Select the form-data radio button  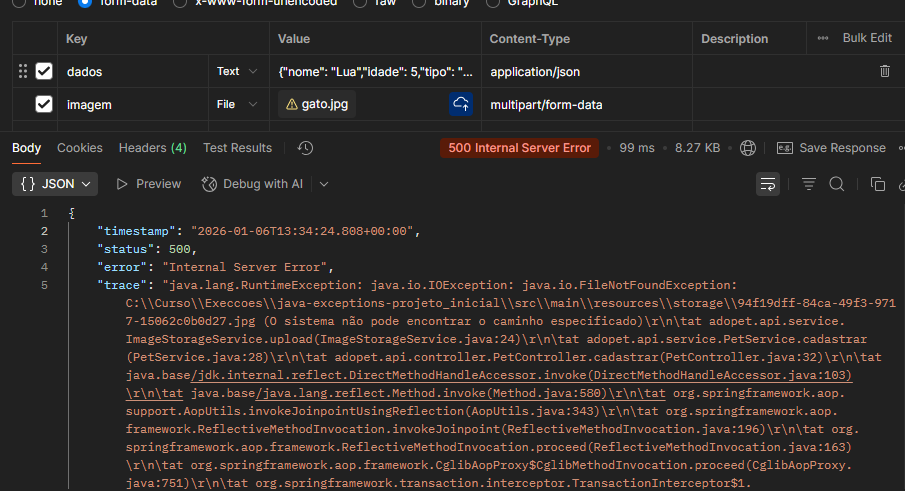tap(84, 2)
